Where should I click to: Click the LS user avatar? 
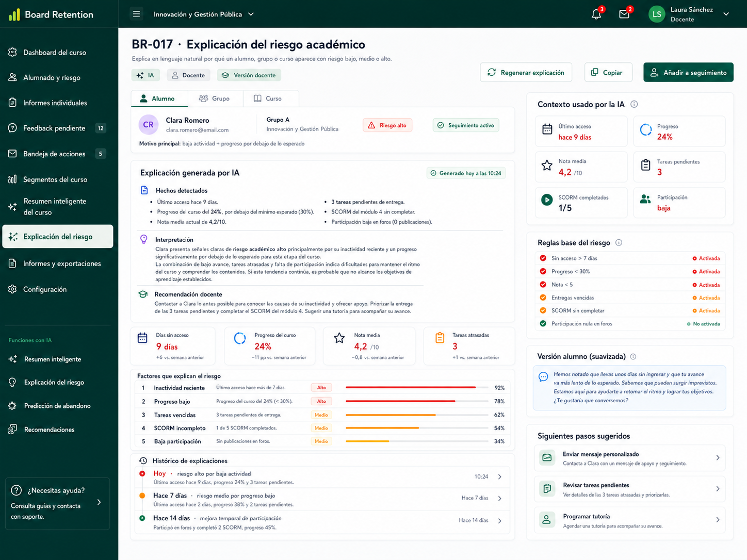click(x=657, y=14)
